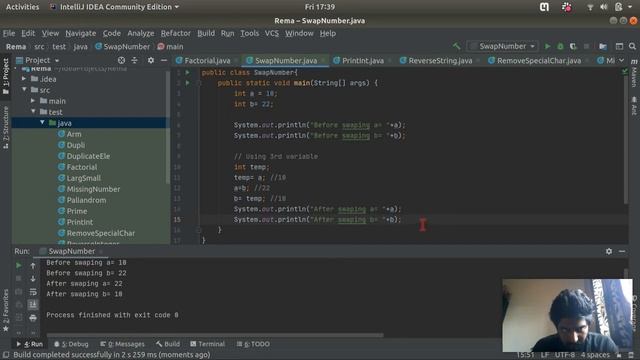This screenshot has width=640, height=360.
Task: Click run gutter arrow beside main method
Action: coord(187,83)
